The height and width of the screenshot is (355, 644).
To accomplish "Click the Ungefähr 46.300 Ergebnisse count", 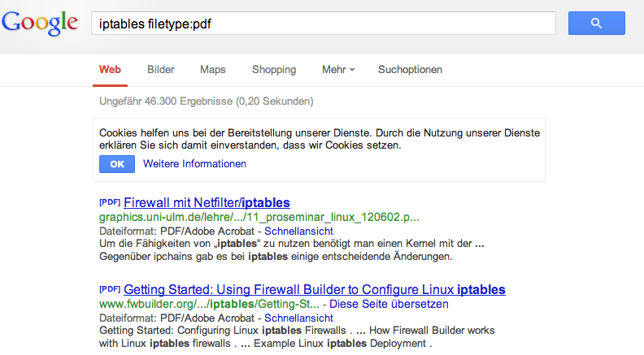I will [x=207, y=102].
